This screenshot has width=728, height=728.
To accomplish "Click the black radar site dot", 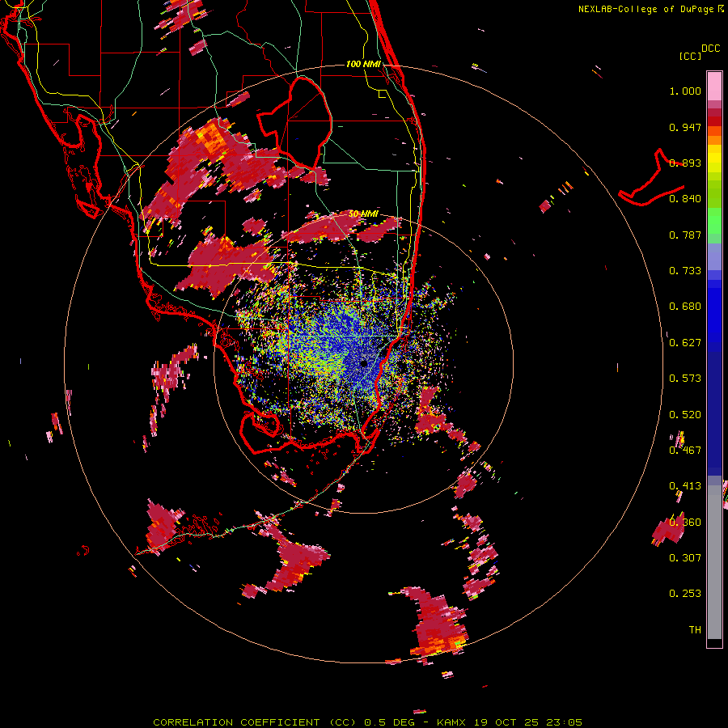I will pyautogui.click(x=364, y=363).
